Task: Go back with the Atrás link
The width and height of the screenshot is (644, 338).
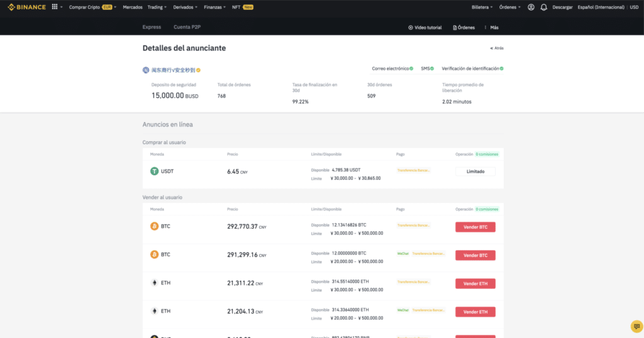Action: tap(497, 48)
